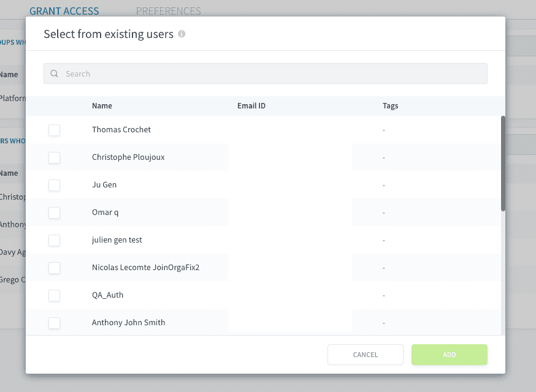Select Christophe Ploujoux's checkbox

pyautogui.click(x=55, y=158)
